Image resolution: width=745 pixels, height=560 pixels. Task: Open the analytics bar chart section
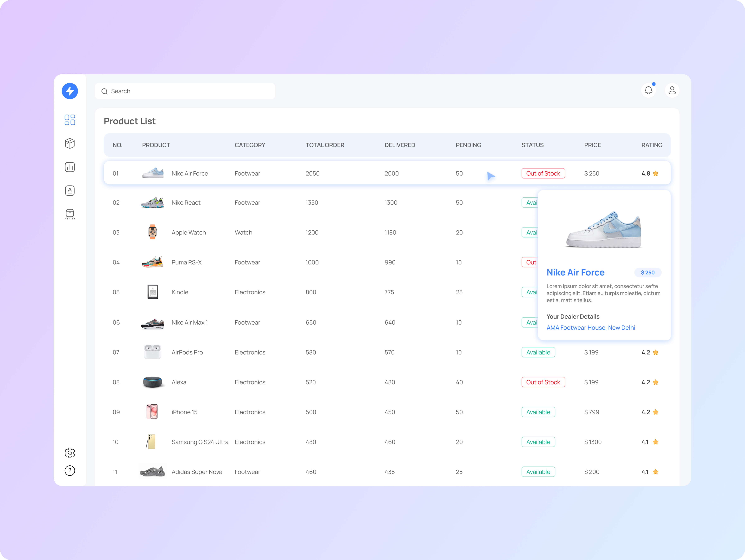70,167
